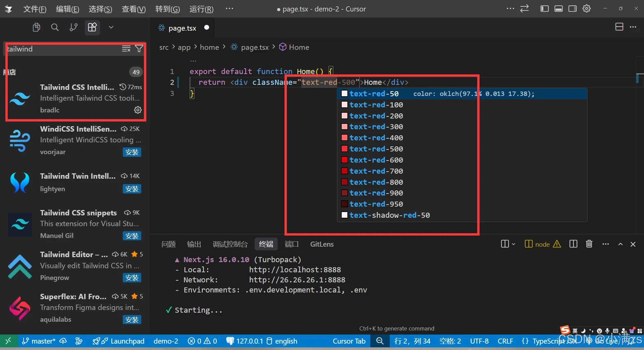Switch to the 调试控制台 panel tab
Image resolution: width=644 pixels, height=350 pixels.
230,244
